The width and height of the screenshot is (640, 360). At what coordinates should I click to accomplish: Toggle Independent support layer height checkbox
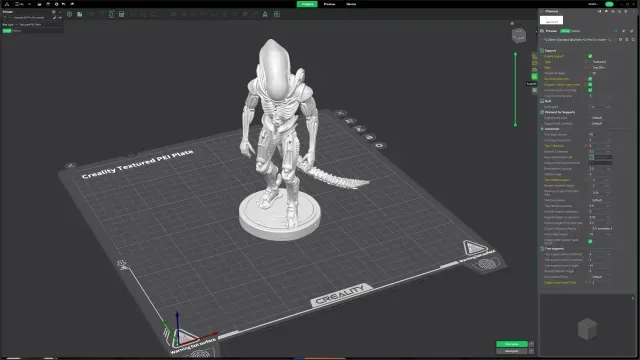590,242
